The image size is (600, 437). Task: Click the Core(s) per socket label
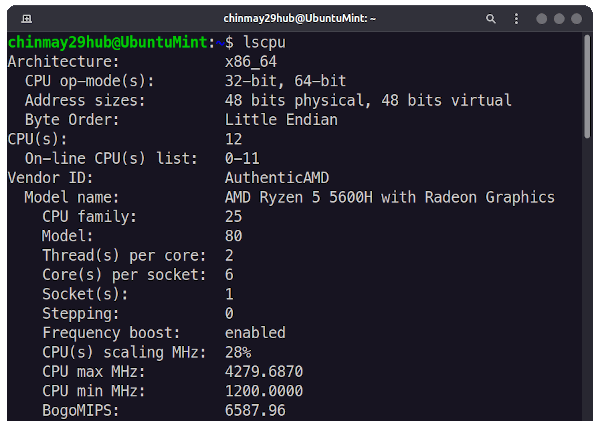coord(124,275)
